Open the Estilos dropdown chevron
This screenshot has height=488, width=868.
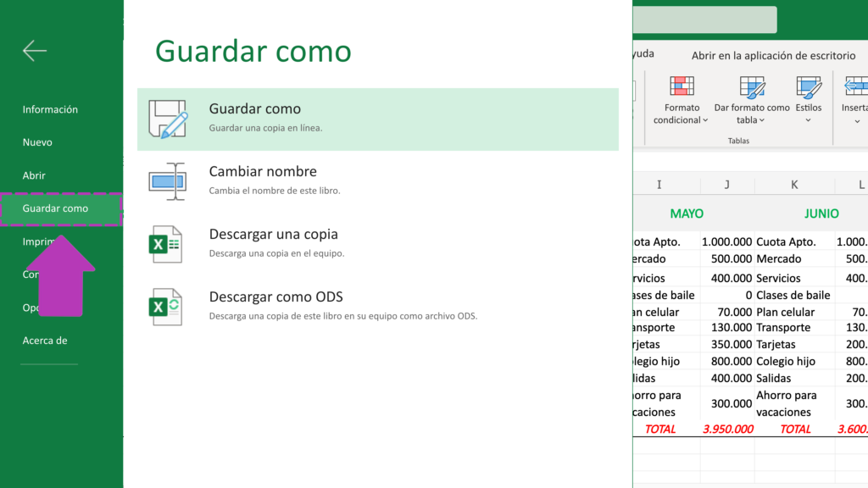(x=809, y=120)
